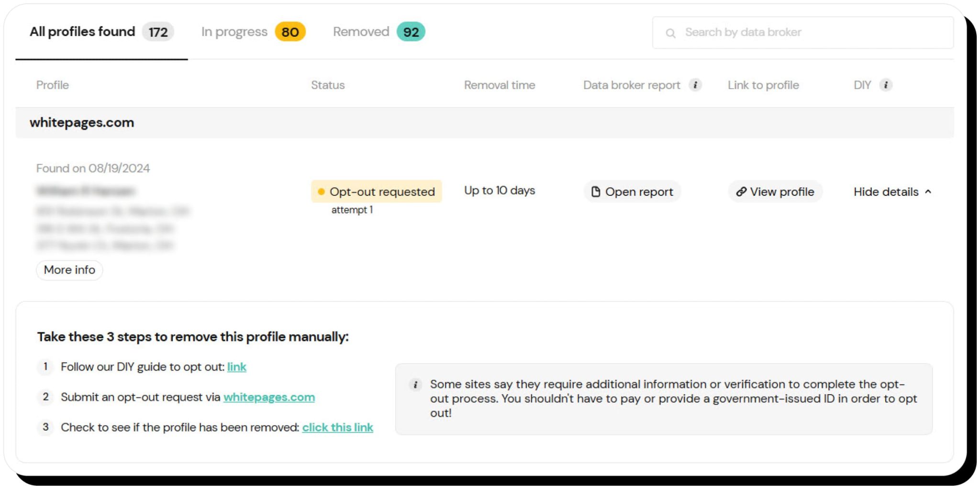The height and width of the screenshot is (489, 980).
Task: Click the yellow 80 count badge
Action: (x=290, y=32)
